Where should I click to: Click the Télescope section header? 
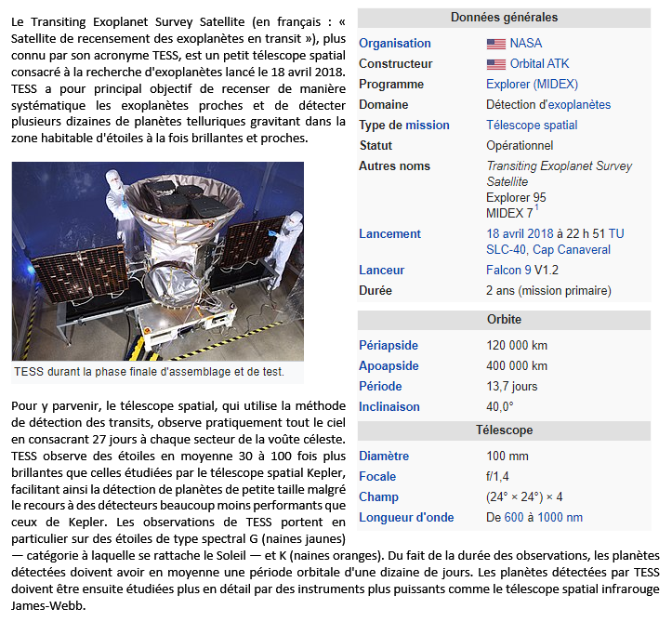click(504, 430)
